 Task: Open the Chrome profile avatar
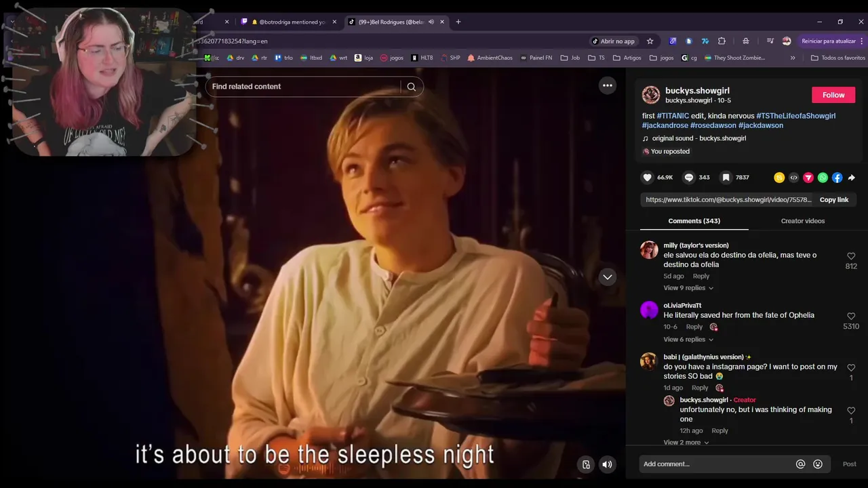coord(787,41)
